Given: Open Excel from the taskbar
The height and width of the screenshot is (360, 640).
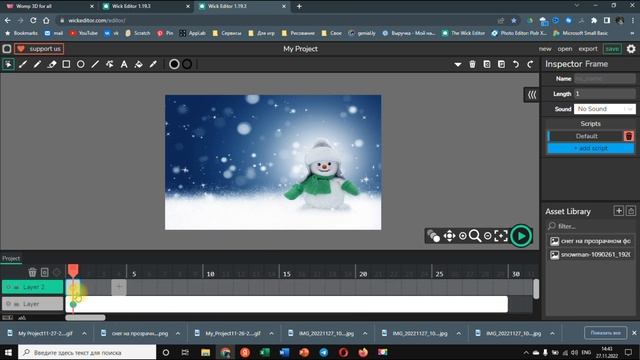Looking at the screenshot, I should tap(264, 352).
